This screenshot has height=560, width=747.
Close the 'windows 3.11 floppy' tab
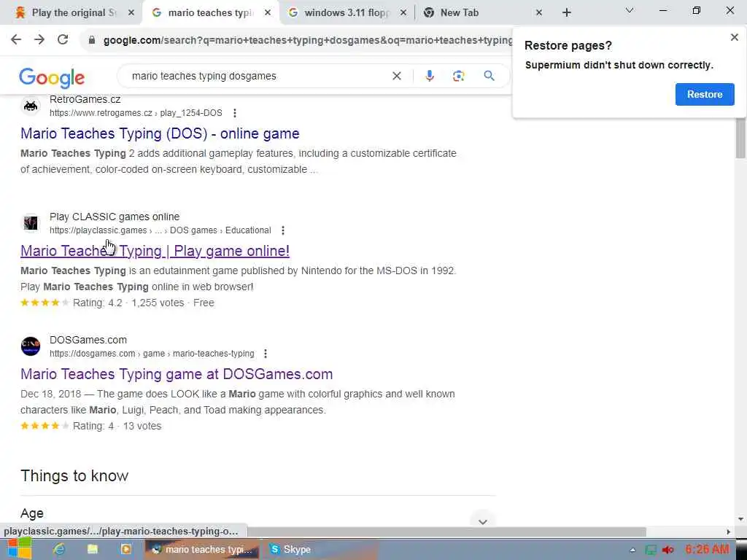pyautogui.click(x=403, y=13)
